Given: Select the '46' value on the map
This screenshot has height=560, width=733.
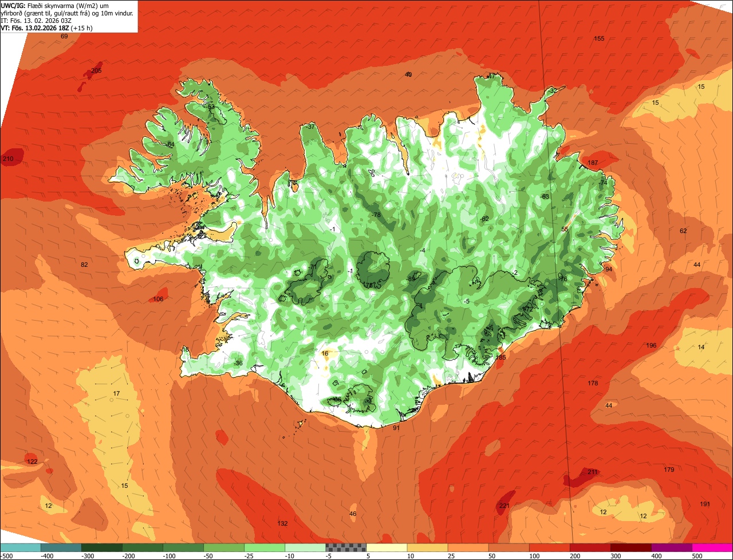Looking at the screenshot, I should 353,514.
